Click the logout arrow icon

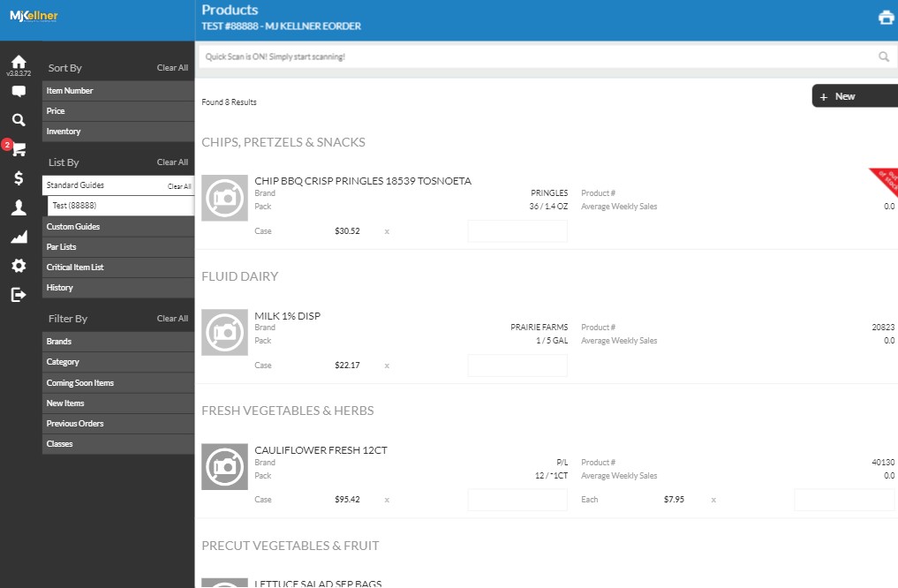point(19,295)
